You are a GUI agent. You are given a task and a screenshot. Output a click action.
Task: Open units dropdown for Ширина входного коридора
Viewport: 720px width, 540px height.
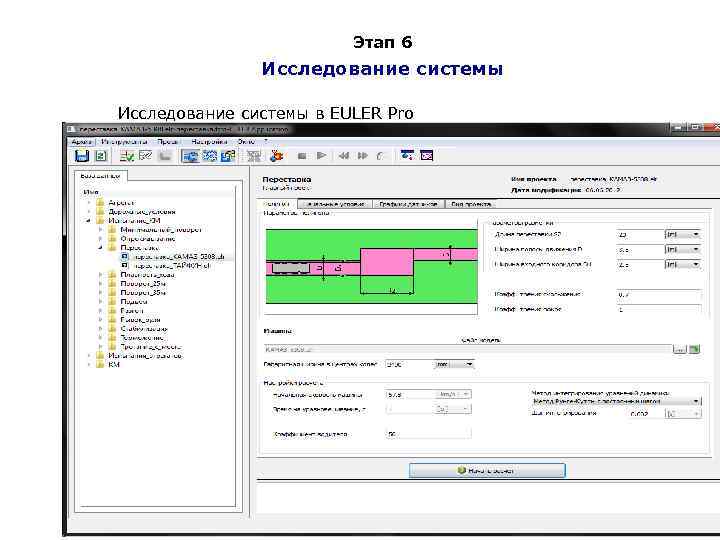(x=683, y=264)
